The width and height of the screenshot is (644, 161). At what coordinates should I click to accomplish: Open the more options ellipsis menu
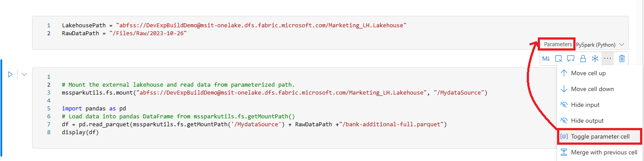(608, 59)
